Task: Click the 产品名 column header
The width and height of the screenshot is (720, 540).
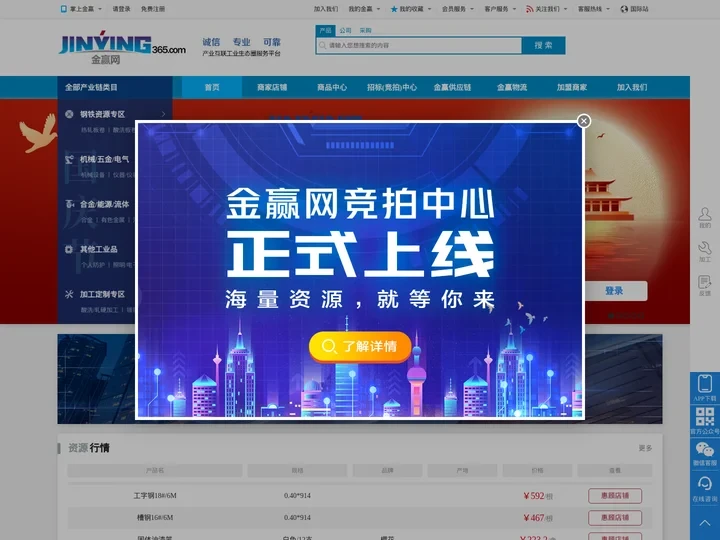Action: 155,470
